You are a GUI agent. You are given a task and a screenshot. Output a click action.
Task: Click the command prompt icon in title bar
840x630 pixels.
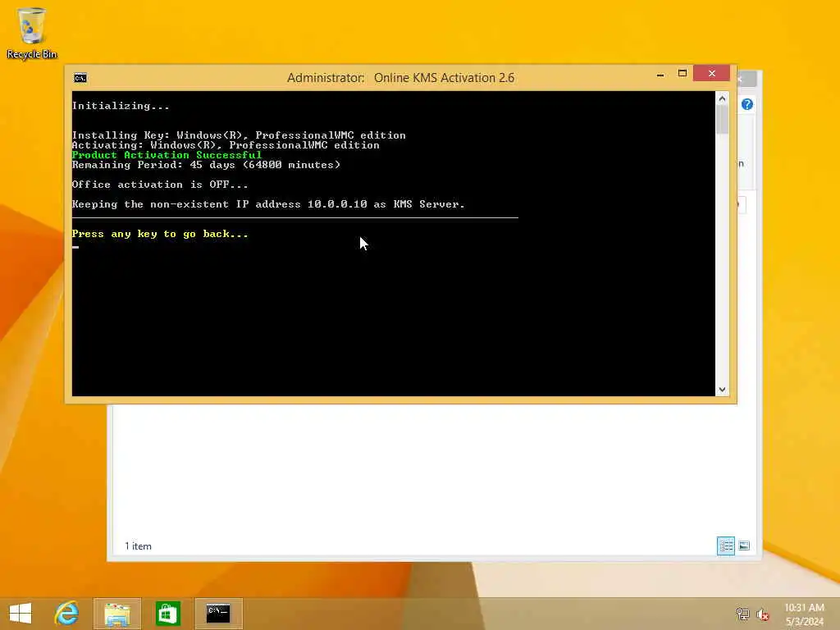tap(80, 78)
